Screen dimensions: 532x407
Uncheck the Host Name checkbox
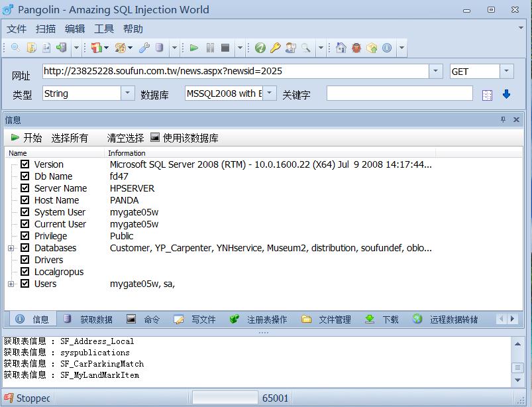point(25,200)
